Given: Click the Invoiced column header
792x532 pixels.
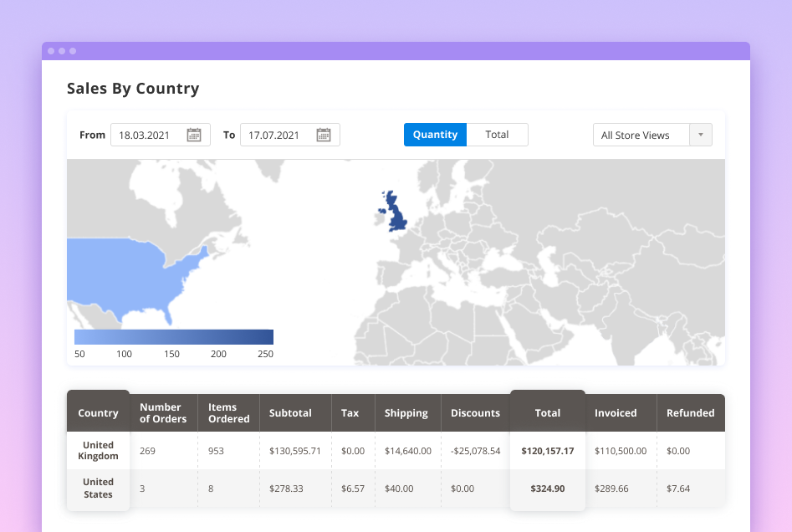Looking at the screenshot, I should [x=616, y=413].
